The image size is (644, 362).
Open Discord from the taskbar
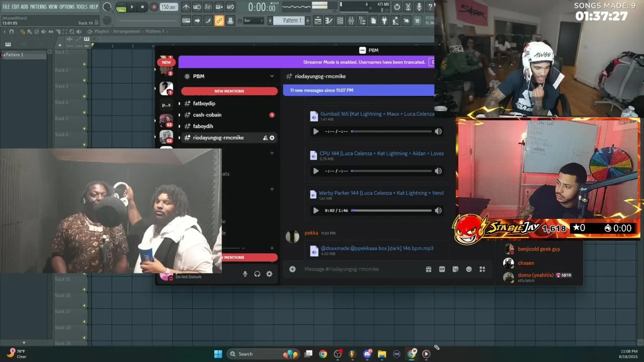[367, 354]
